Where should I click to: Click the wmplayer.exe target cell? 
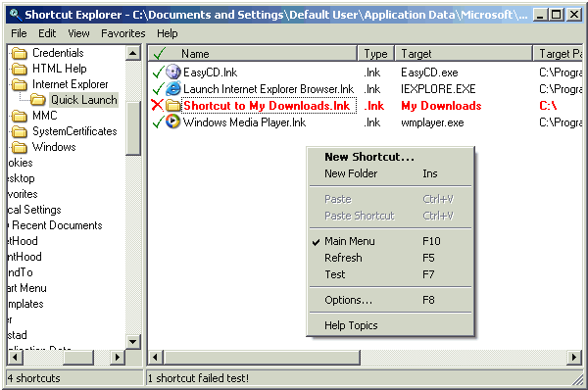click(x=432, y=122)
